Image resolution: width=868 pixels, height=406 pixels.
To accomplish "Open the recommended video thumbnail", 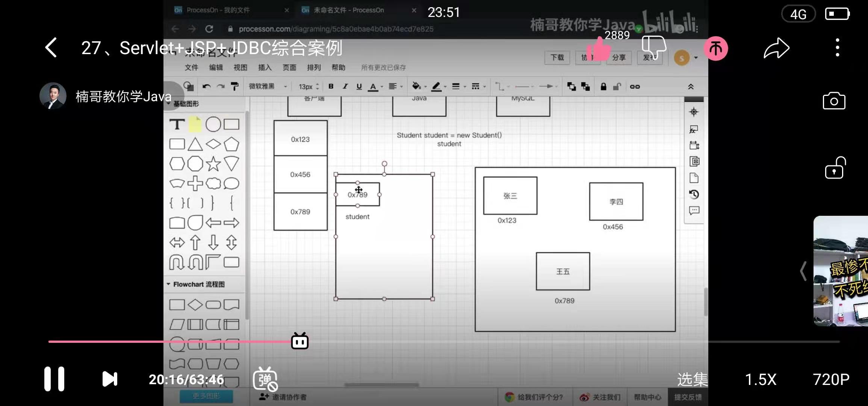I will tap(841, 271).
